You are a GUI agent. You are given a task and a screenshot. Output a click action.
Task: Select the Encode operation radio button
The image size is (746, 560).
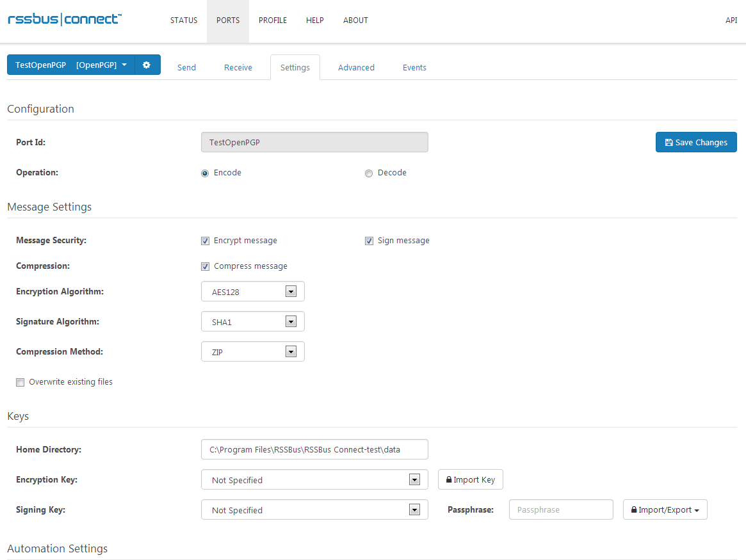(205, 173)
